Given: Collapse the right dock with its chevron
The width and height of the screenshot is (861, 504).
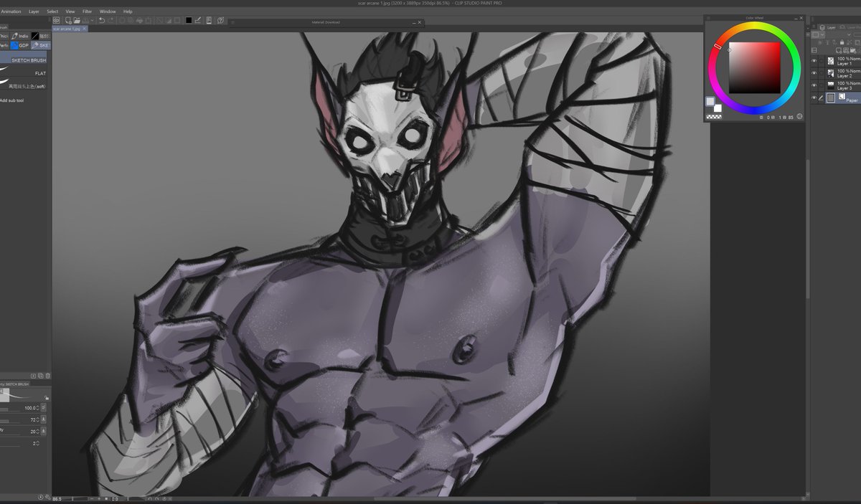Looking at the screenshot, I should [x=808, y=28].
